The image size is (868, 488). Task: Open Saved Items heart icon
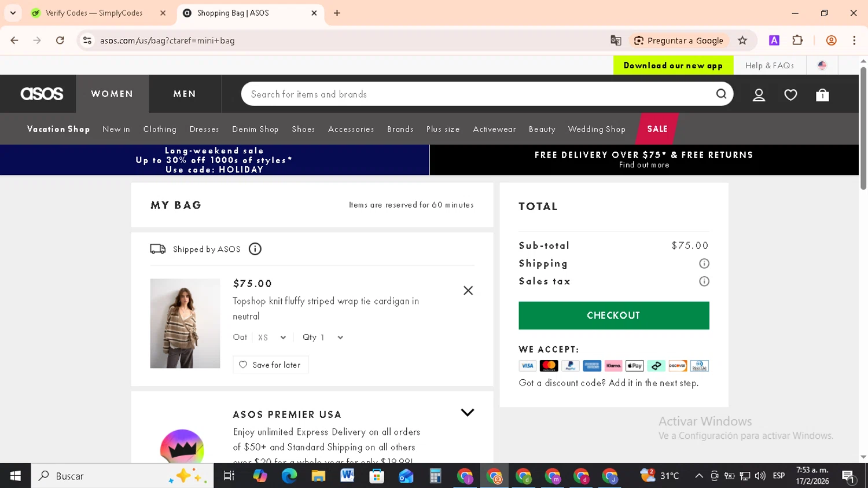coord(790,95)
